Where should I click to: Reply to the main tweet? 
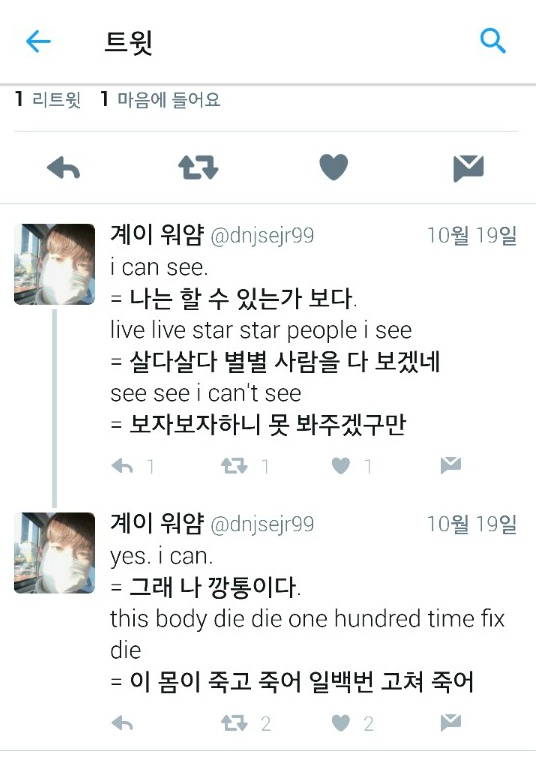click(x=63, y=168)
